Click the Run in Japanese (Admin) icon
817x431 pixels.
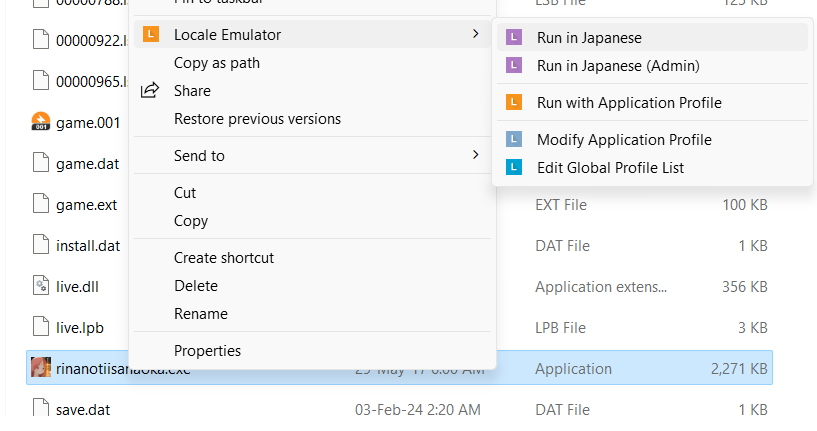pos(514,66)
